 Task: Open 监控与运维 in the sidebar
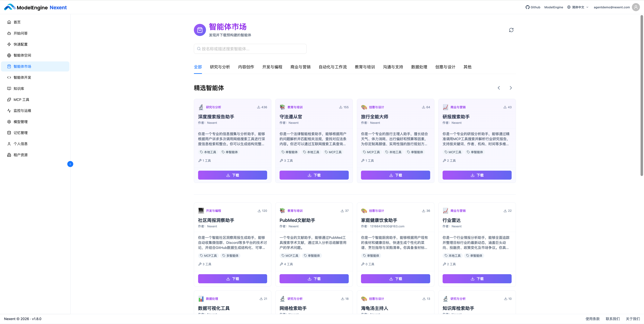[x=22, y=110]
